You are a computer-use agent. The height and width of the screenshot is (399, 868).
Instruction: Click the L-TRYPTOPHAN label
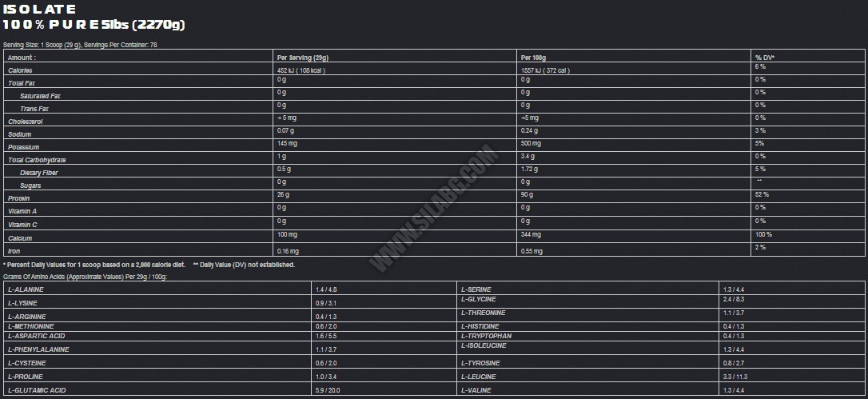487,336
